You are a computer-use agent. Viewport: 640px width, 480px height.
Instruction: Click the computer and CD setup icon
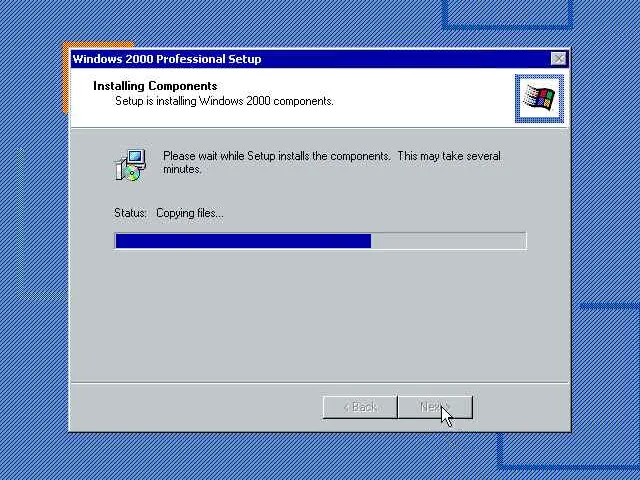(x=130, y=165)
